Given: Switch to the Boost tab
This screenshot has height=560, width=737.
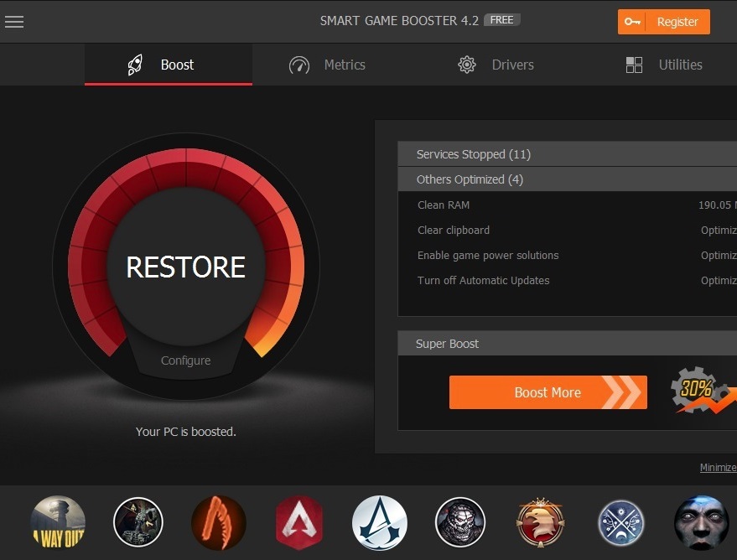Looking at the screenshot, I should (x=169, y=65).
